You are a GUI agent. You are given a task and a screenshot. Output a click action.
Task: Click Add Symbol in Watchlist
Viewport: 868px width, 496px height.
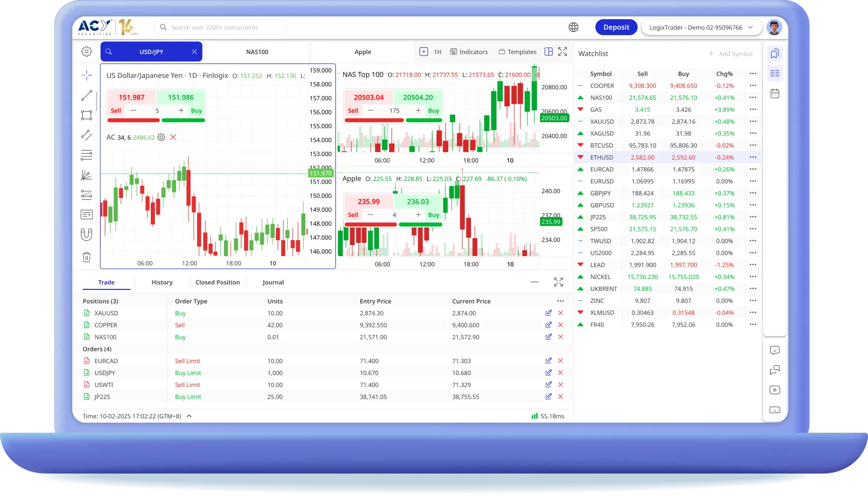731,54
